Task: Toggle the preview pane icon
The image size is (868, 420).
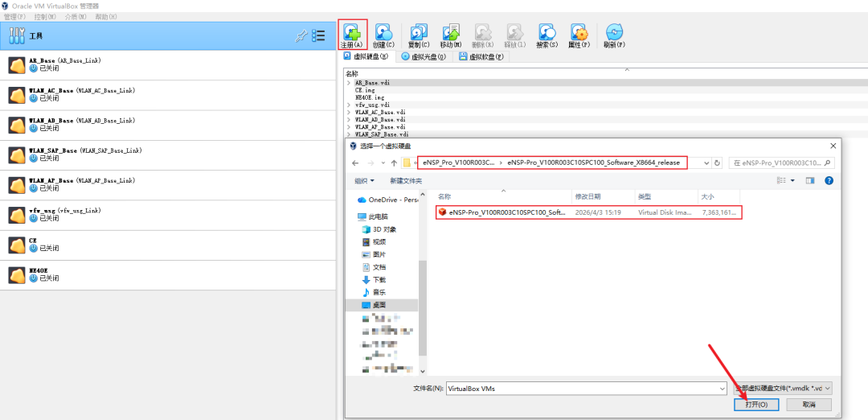Action: pyautogui.click(x=810, y=181)
